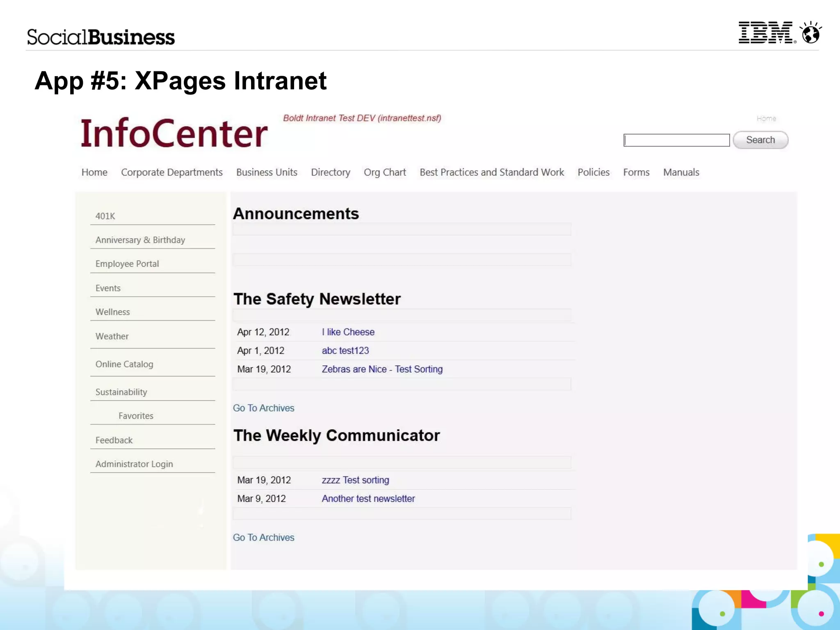The height and width of the screenshot is (630, 840).
Task: Go To Archives under Safety Newsletter
Action: click(264, 408)
